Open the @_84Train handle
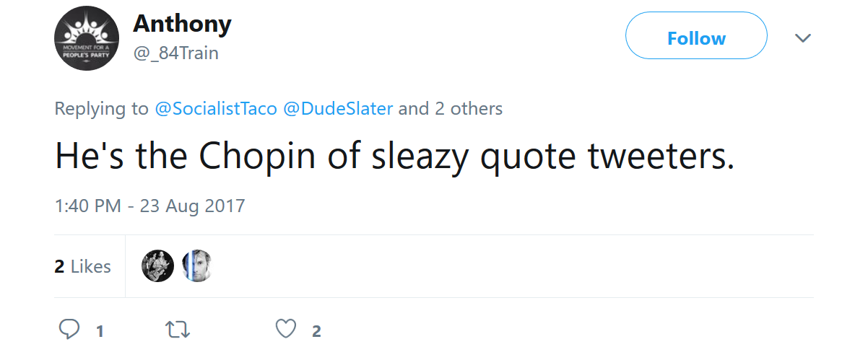Screen dimensions: 868x347 click(x=175, y=53)
